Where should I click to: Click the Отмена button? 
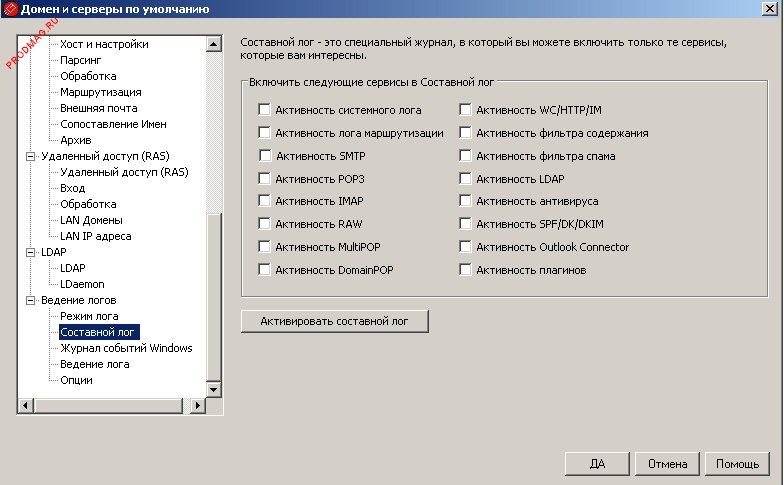click(x=667, y=464)
